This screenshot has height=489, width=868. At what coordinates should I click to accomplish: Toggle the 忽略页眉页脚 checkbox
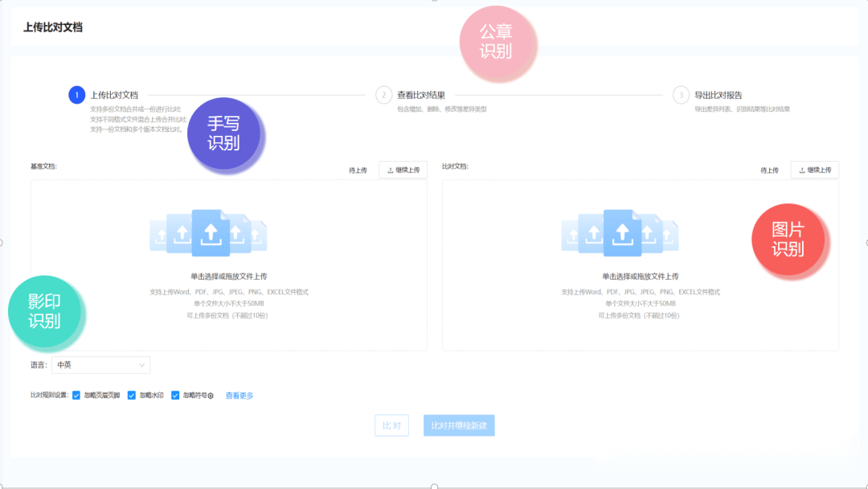click(x=76, y=395)
